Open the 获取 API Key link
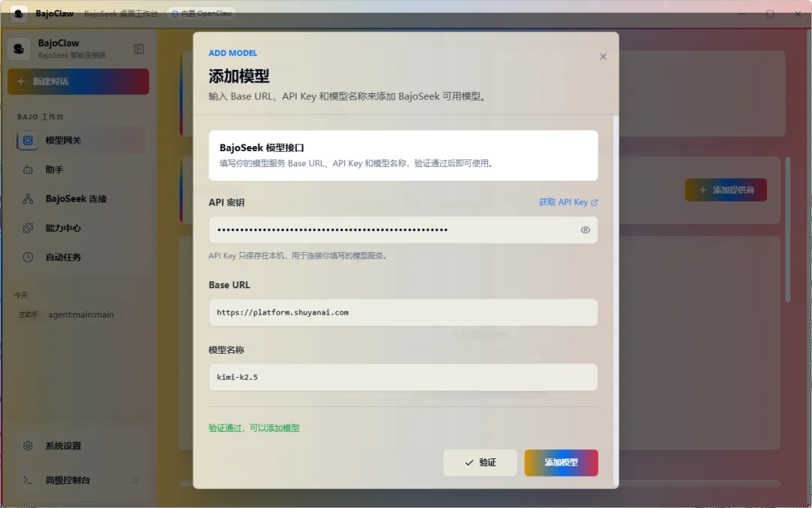Viewport: 812px width, 508px height. coord(568,202)
